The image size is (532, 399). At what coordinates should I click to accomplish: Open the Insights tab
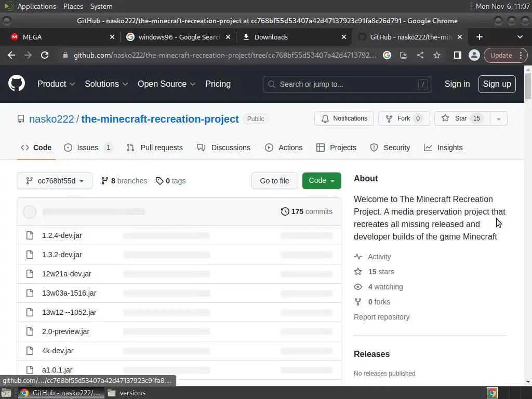point(443,148)
